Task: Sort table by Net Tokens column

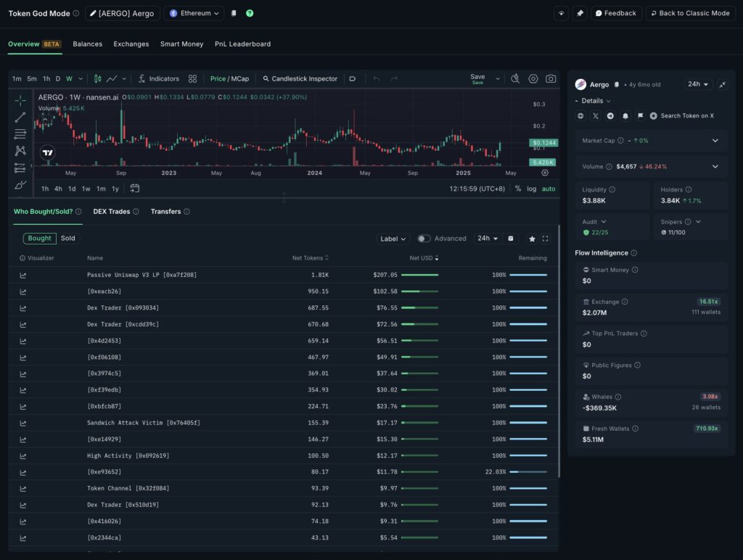Action: tap(310, 258)
